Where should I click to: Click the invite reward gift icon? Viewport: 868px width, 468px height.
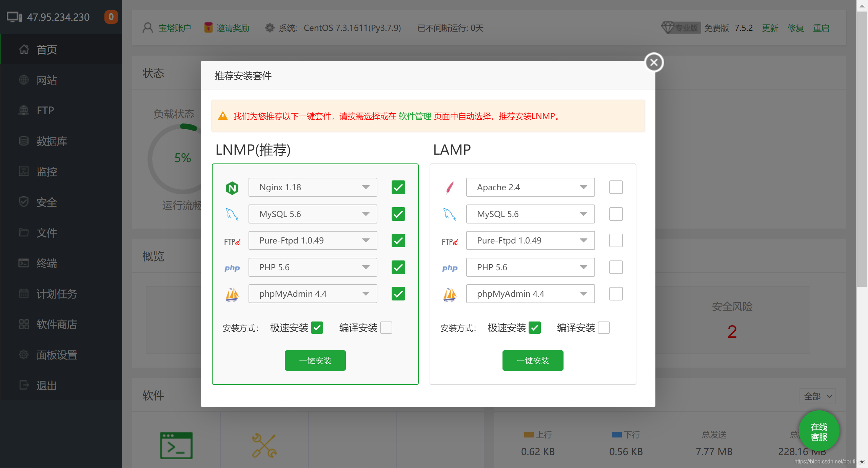coord(208,28)
